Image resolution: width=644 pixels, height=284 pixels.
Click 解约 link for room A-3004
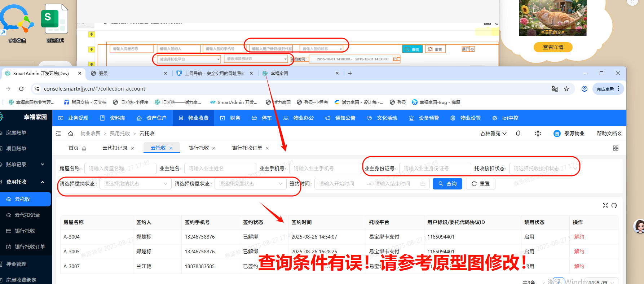coord(579,237)
